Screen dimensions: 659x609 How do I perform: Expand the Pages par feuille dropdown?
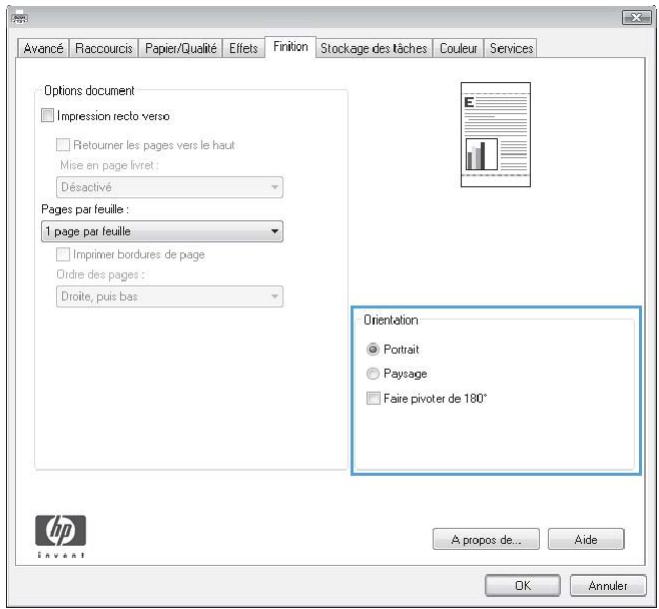pos(162,231)
